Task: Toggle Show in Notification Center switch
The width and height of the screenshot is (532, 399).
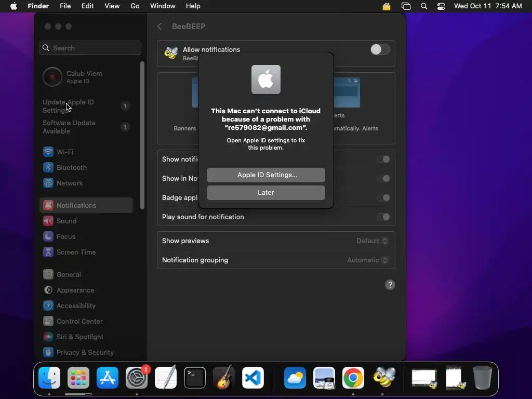Action: coord(383,179)
